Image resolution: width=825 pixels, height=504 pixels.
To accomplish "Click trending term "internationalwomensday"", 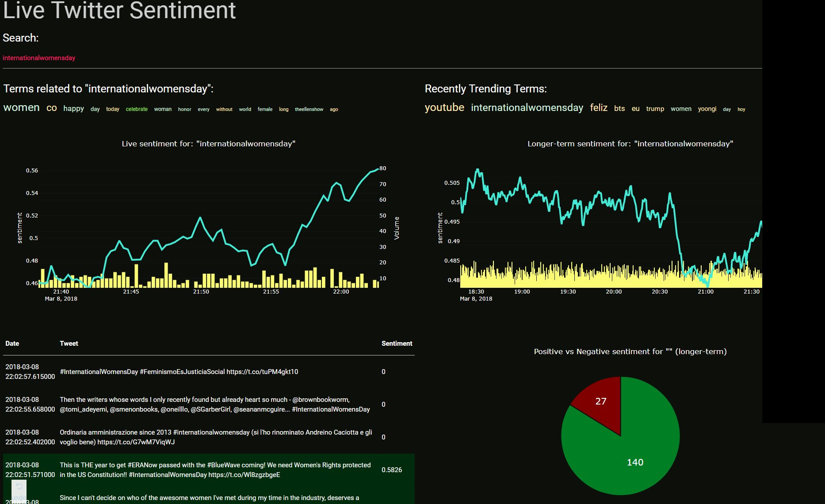I will [x=527, y=108].
